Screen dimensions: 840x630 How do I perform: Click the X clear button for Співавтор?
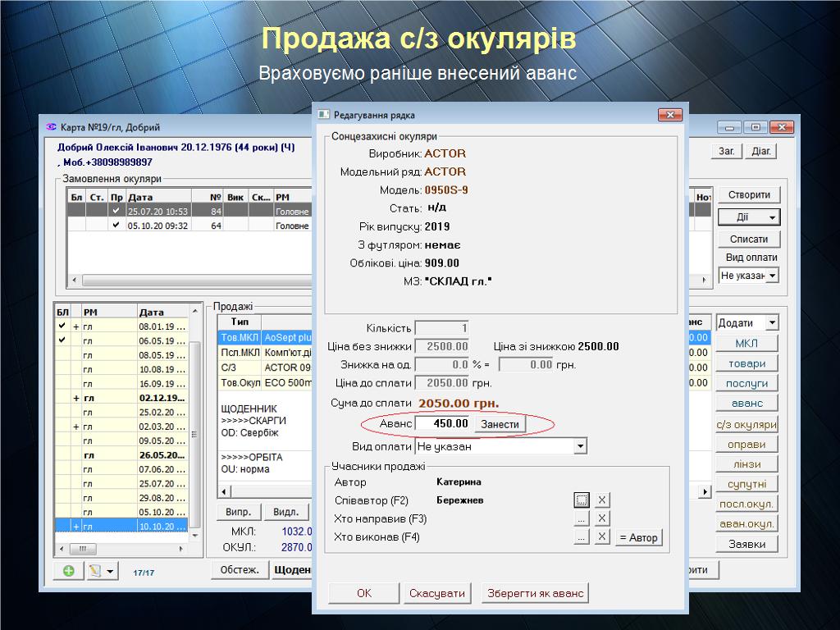click(602, 500)
